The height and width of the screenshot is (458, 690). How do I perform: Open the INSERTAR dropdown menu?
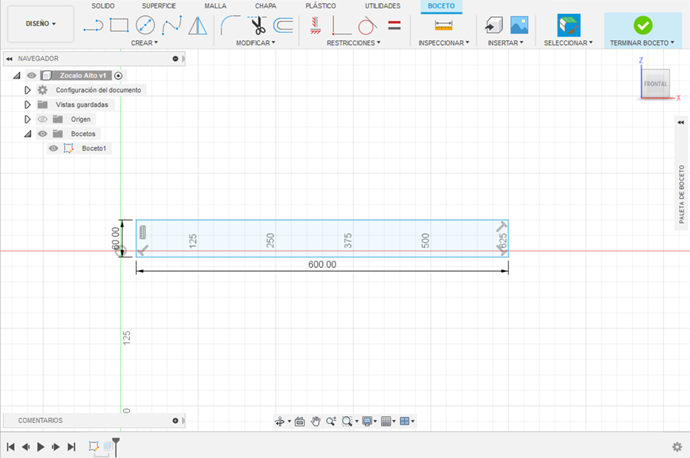pos(506,43)
